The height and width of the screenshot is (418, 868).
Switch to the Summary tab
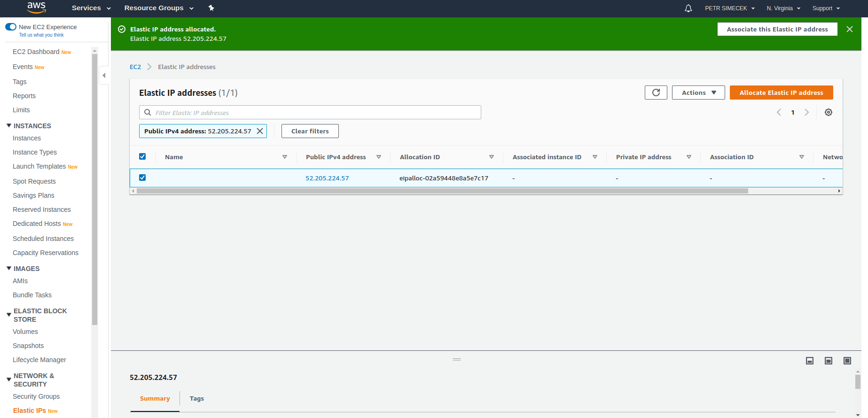[155, 398]
